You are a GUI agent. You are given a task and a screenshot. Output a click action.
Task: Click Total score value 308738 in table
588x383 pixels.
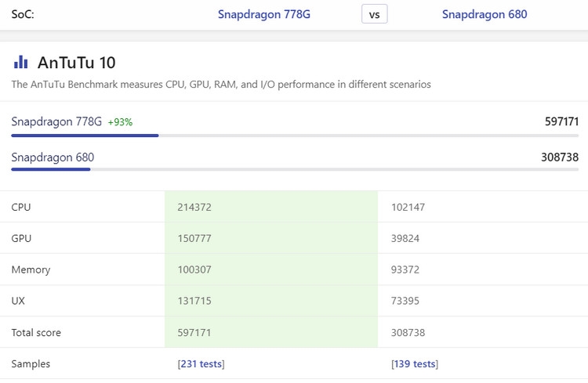(408, 332)
